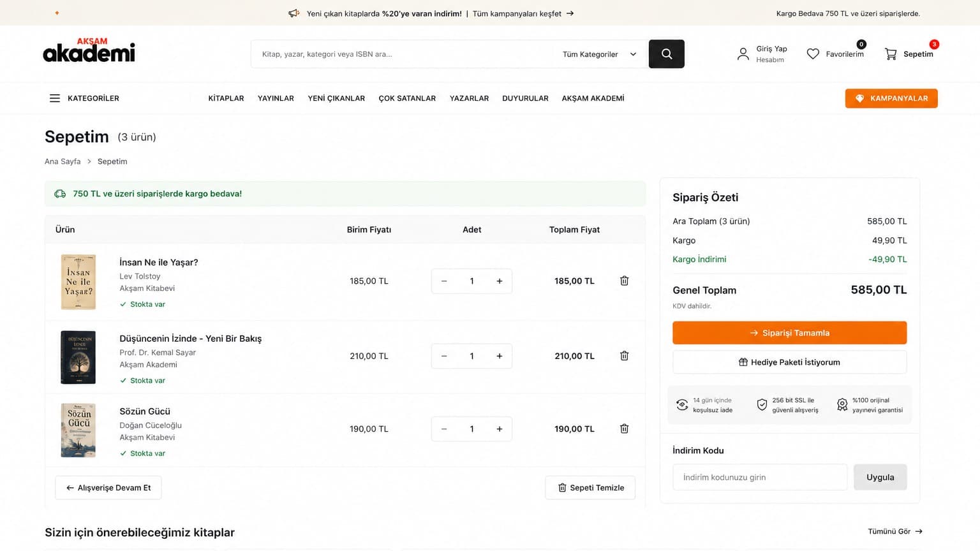The image size is (980, 551).
Task: Go to ÇOK SATANLAR
Action: 407,98
